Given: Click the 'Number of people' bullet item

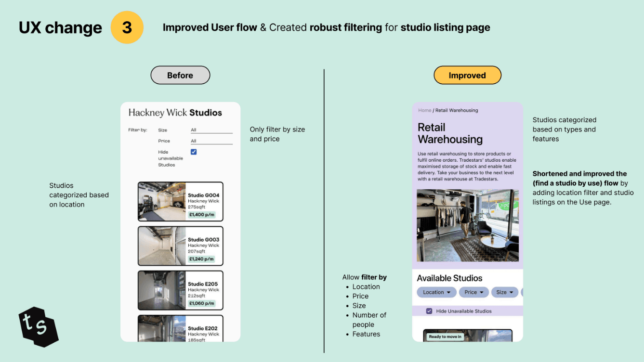Looking at the screenshot, I should coord(369,320).
